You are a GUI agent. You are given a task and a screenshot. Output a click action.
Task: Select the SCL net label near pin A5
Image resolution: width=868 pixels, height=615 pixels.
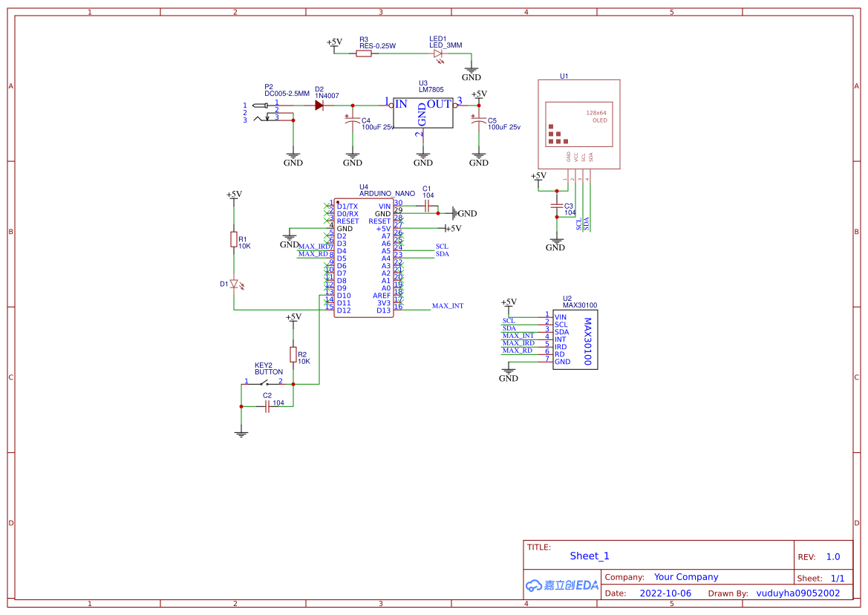click(x=442, y=245)
